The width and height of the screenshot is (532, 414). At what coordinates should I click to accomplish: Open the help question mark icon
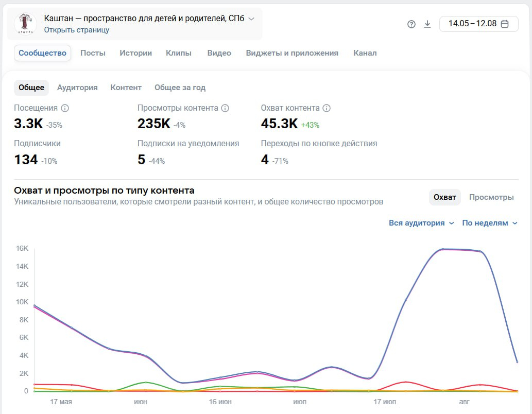point(411,24)
